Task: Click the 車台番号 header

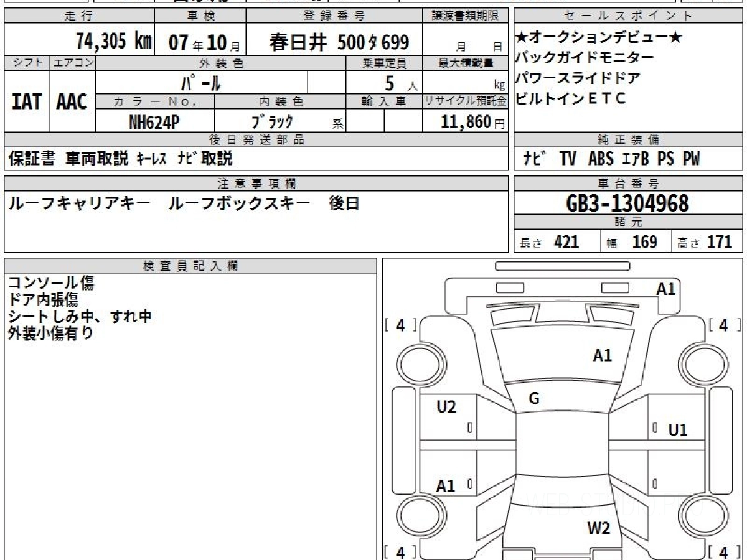Action: tap(628, 183)
